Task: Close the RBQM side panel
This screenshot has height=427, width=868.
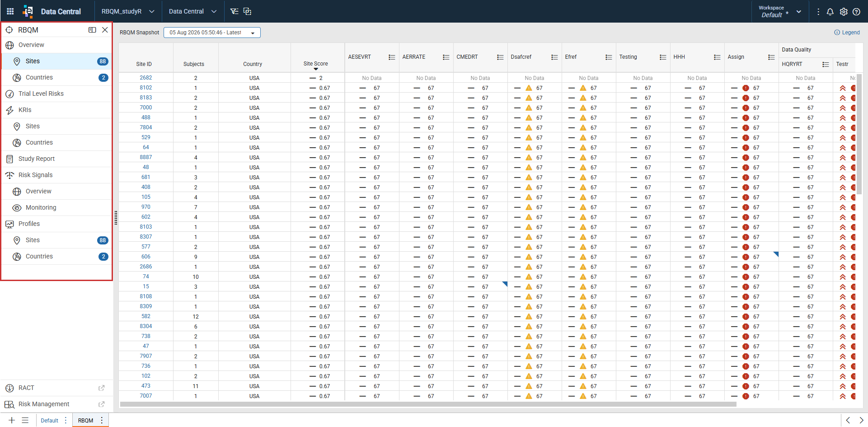Action: [105, 30]
